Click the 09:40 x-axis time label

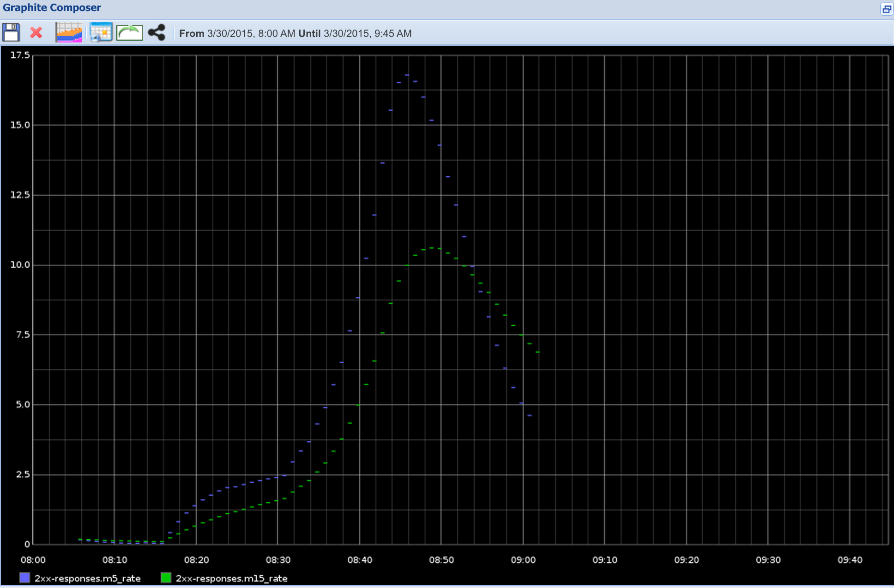click(x=850, y=560)
